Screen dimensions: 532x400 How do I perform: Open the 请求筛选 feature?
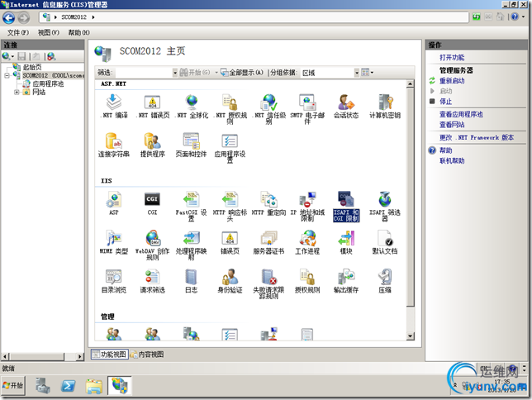coord(152,281)
